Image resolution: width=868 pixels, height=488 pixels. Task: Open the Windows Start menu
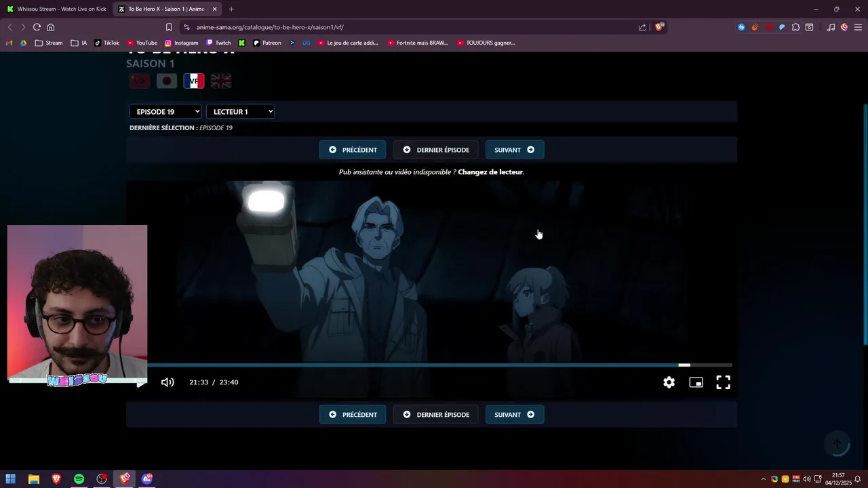pyautogui.click(x=11, y=479)
